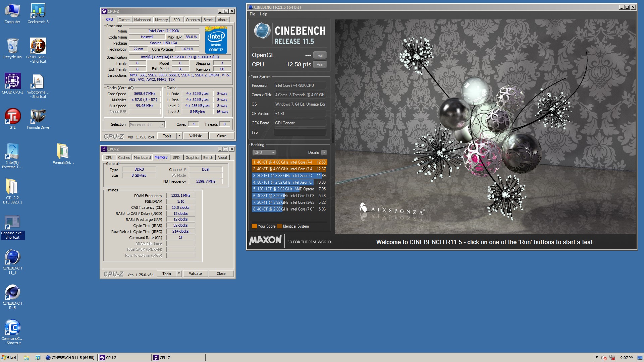Switch to CINEBENCH R11.5 taskbar button
This screenshot has height=362, width=644.
70,358
